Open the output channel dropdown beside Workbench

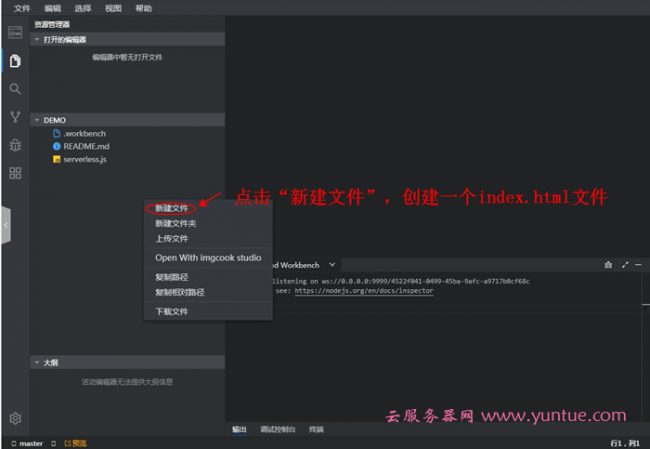[333, 265]
